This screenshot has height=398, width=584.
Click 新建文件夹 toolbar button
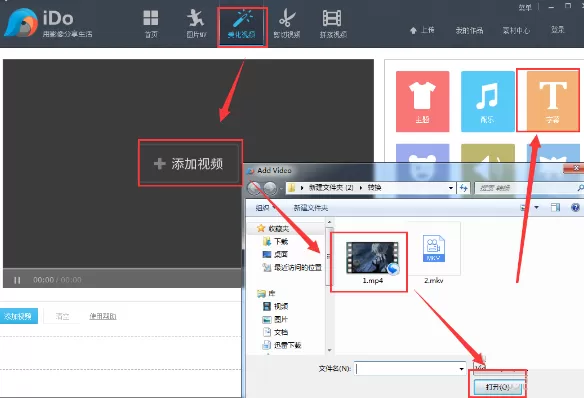(311, 208)
